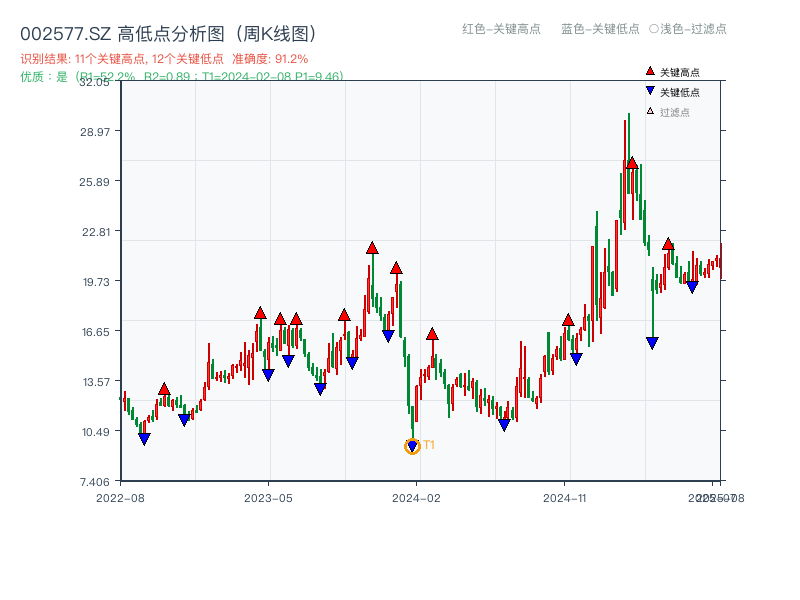Click the orange-circled T1 low marker

pos(412,446)
